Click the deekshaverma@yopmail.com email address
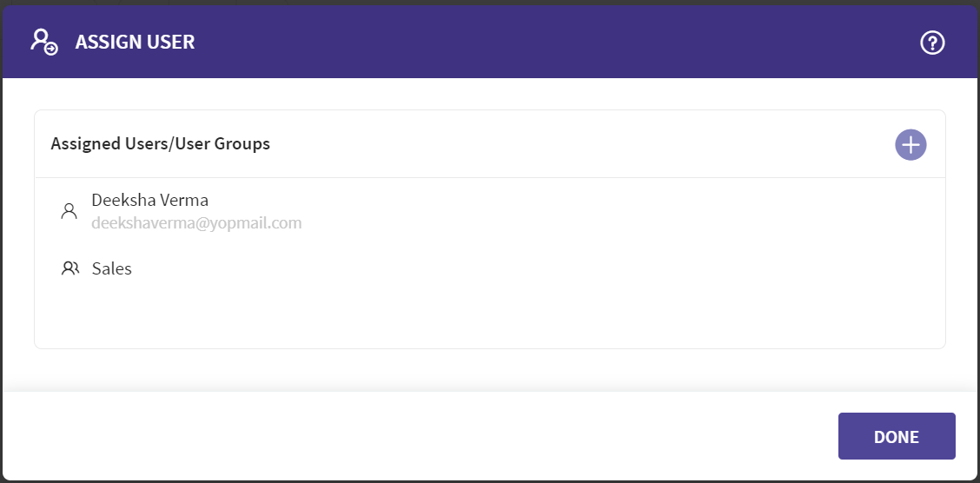 (196, 223)
